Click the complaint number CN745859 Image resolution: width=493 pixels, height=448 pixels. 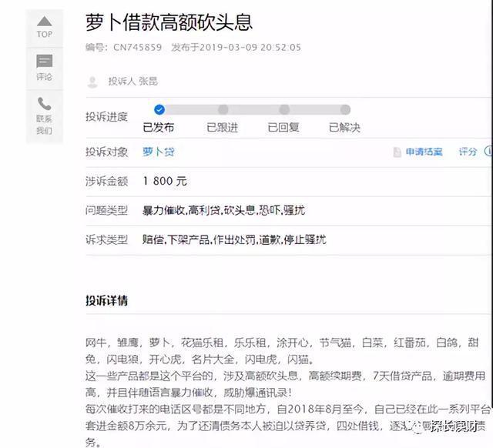[137, 48]
